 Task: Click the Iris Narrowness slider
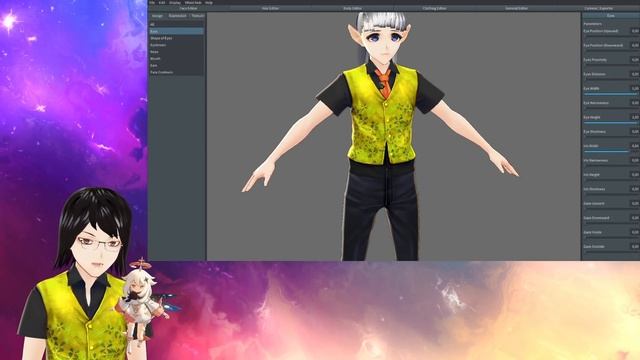611,166
